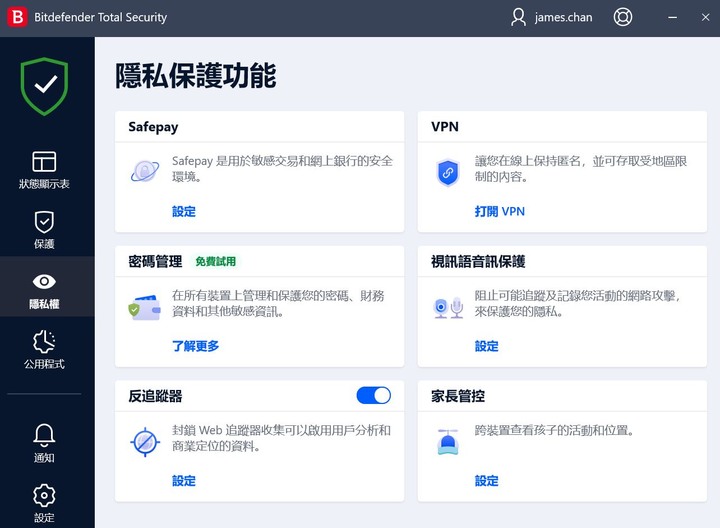Open the 狀態顯示表 dashboard
The image size is (720, 528).
pos(44,170)
